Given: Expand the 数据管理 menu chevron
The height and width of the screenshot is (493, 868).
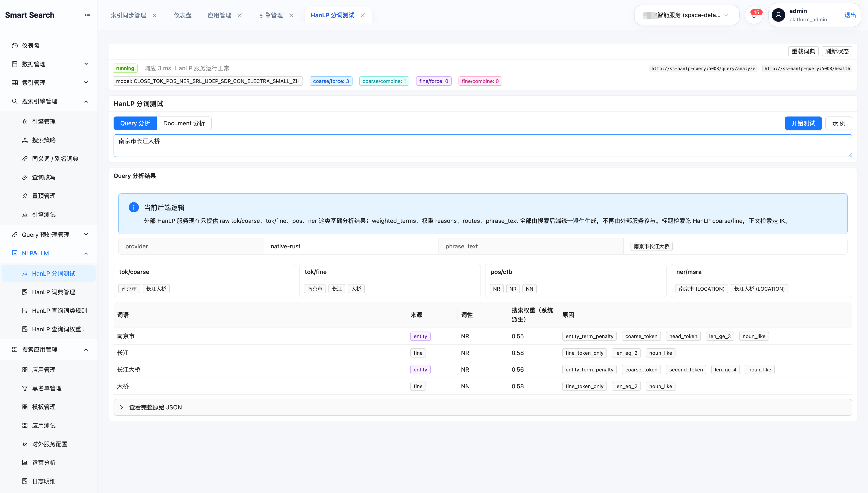Looking at the screenshot, I should pyautogui.click(x=86, y=64).
